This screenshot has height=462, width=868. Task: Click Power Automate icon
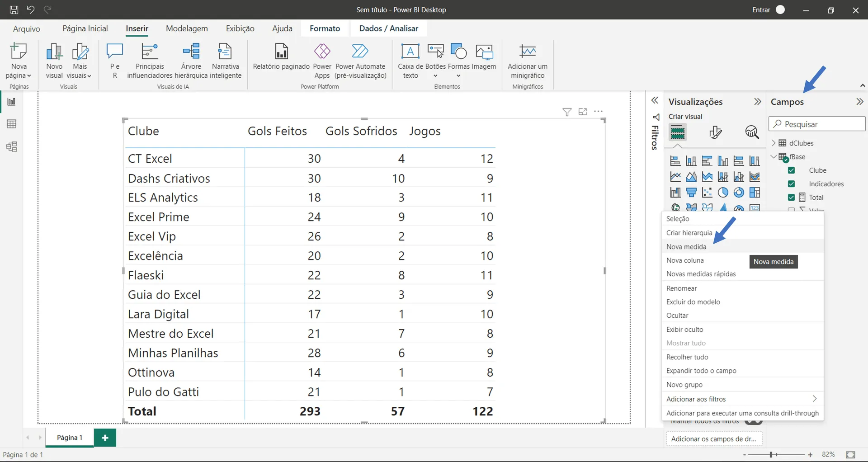[360, 51]
